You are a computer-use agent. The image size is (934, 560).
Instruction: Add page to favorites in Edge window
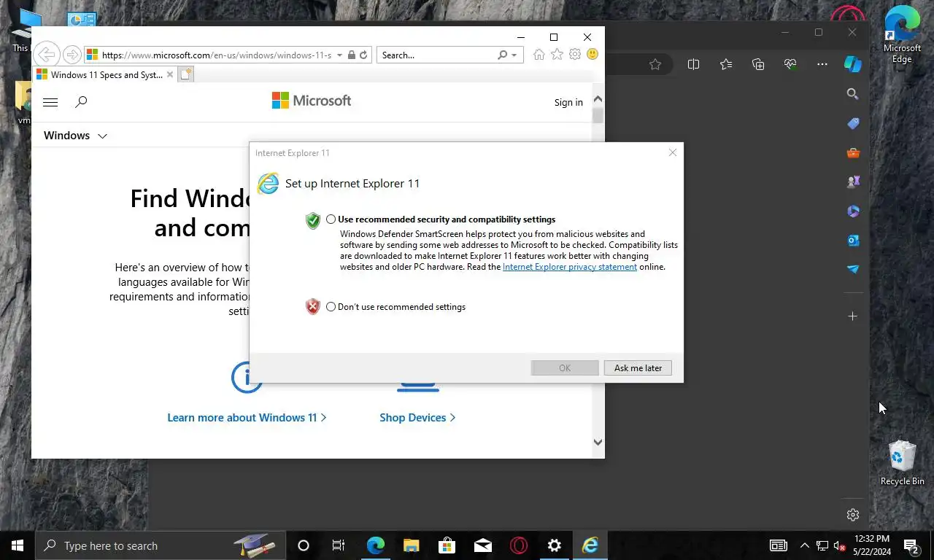pyautogui.click(x=655, y=64)
